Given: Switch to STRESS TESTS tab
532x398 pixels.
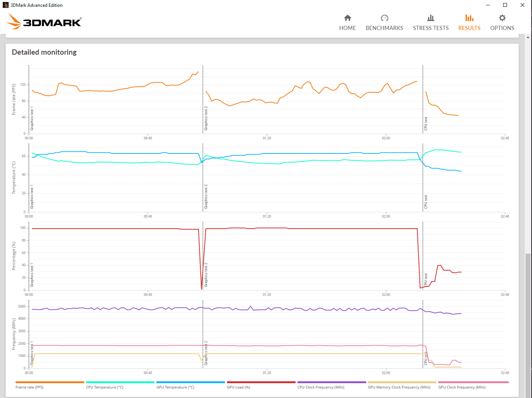Looking at the screenshot, I should click(431, 28).
